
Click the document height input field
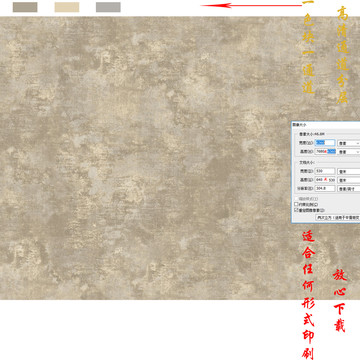[325, 180]
